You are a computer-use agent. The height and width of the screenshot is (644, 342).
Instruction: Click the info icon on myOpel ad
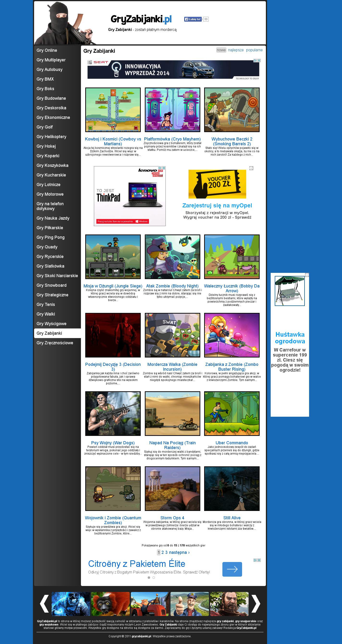pos(251,168)
